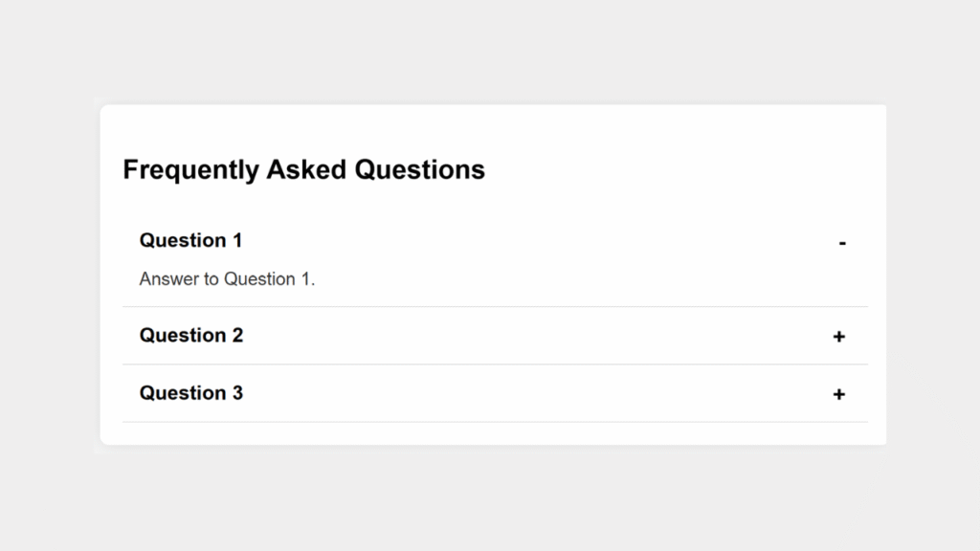Hide the answer using Question 1's minus sign
Screen dimensions: 980x551
(x=842, y=243)
